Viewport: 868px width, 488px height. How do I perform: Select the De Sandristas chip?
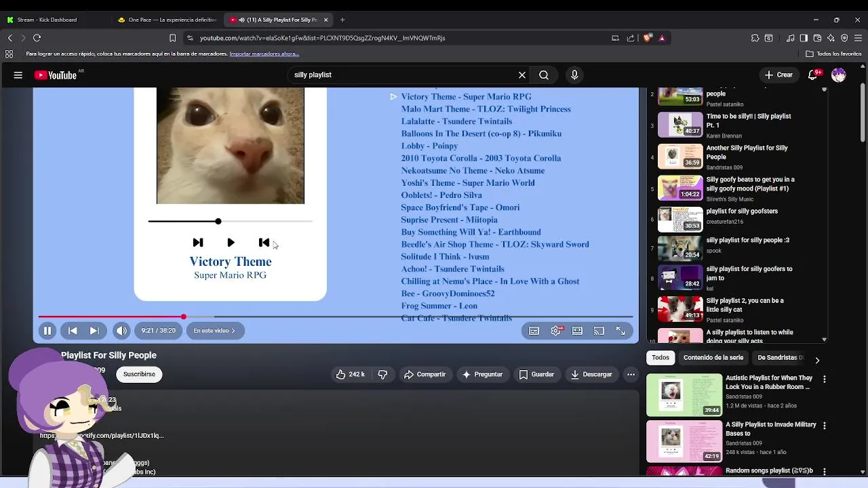tap(780, 358)
